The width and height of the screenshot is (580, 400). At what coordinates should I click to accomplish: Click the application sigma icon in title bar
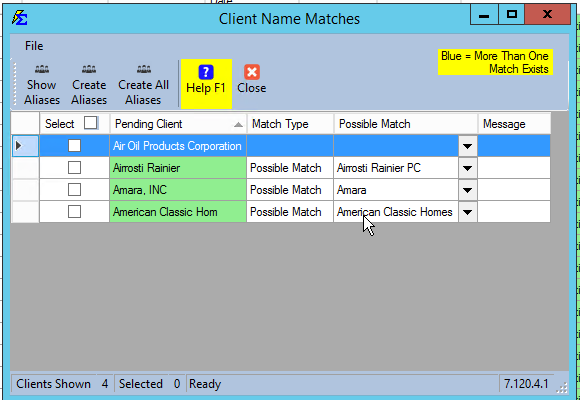20,18
